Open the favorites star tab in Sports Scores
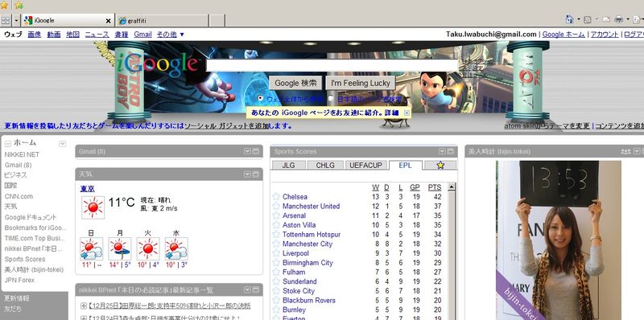The image size is (644, 320). click(440, 165)
